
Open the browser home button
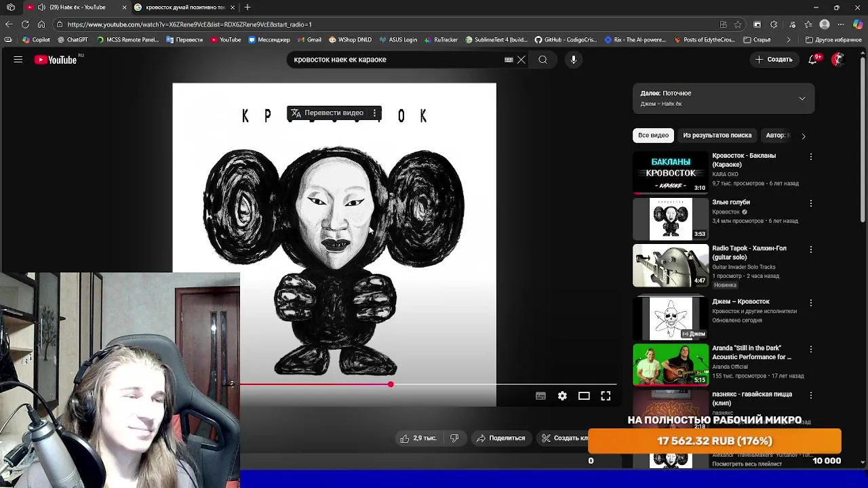point(41,24)
